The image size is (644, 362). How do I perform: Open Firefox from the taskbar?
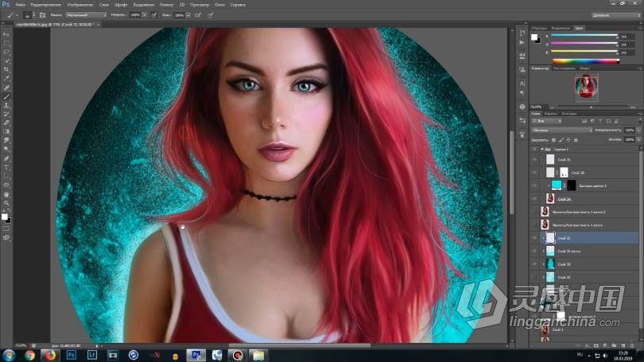[x=50, y=355]
